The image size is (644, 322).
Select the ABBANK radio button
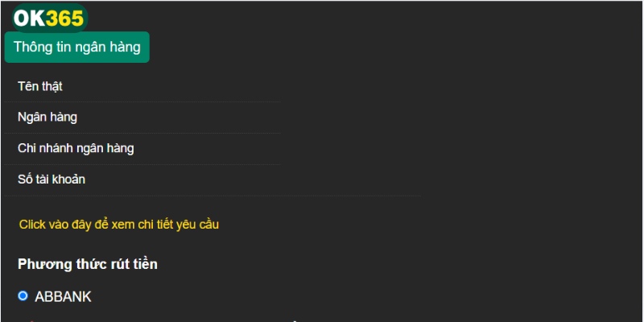[23, 296]
